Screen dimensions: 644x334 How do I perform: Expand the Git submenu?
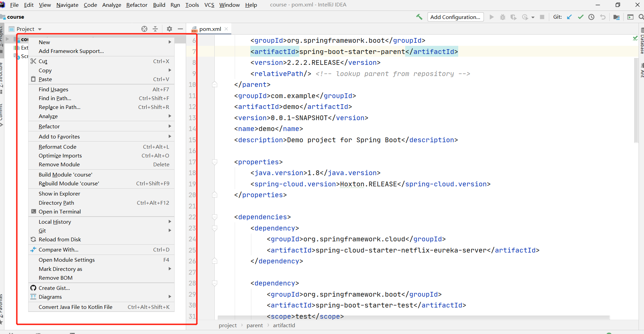click(x=101, y=231)
